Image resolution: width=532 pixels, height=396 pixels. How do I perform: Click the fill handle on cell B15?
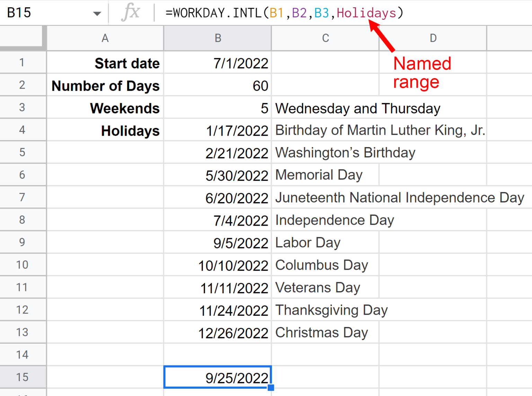(x=271, y=388)
